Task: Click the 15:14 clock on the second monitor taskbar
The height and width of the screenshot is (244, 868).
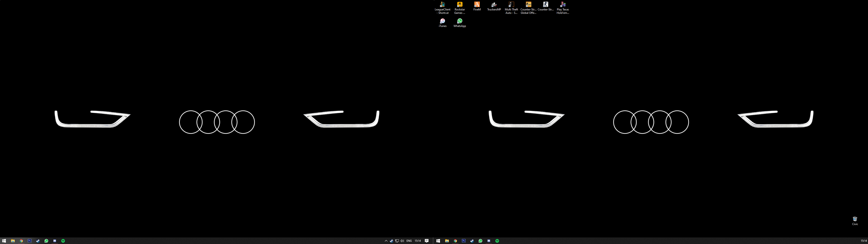Action: pos(864,241)
